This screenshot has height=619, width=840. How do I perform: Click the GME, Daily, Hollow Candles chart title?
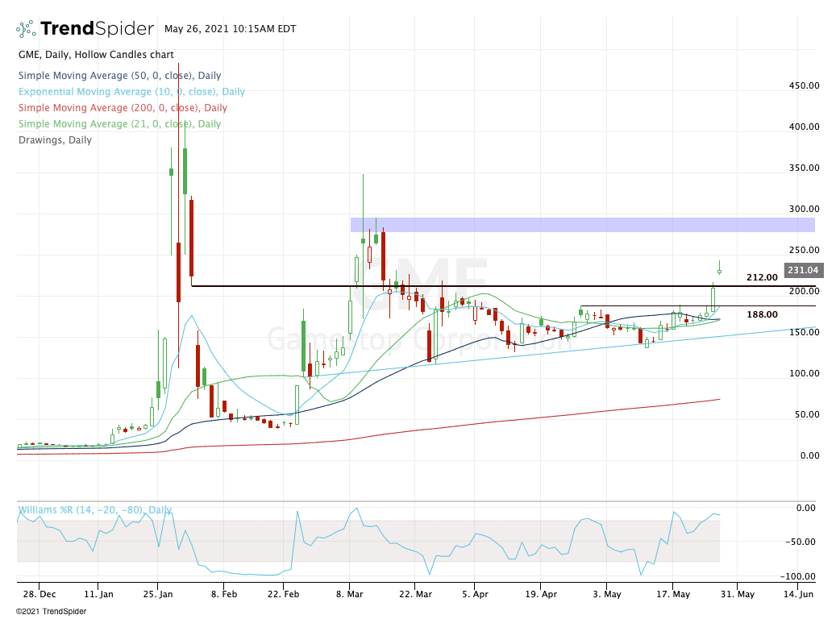pyautogui.click(x=96, y=55)
